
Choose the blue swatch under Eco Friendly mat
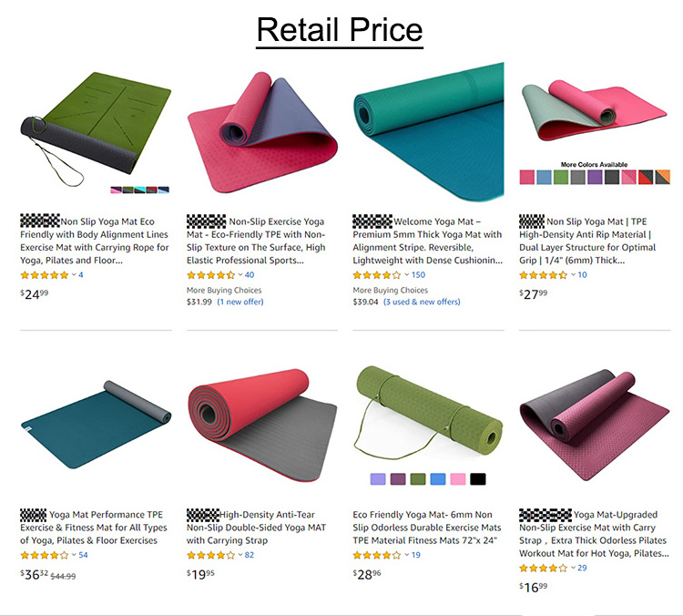click(438, 479)
